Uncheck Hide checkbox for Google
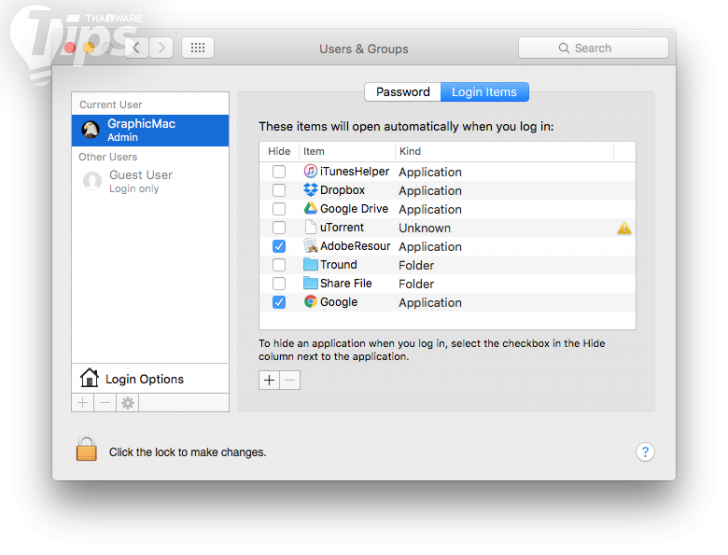 279,302
